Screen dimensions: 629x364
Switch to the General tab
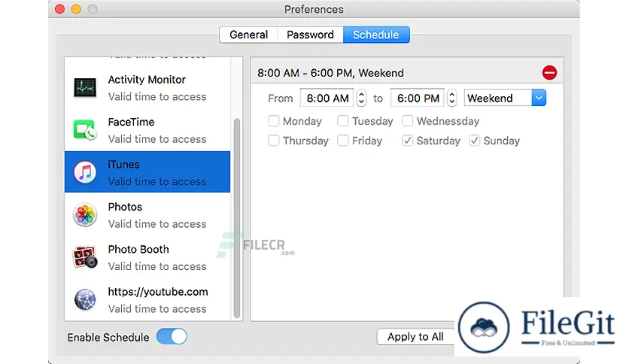[x=249, y=35]
